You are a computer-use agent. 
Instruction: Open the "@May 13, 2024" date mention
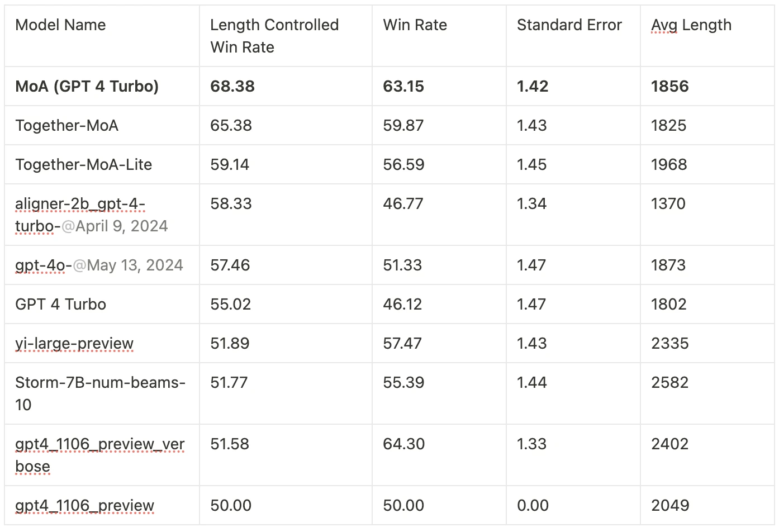[128, 265]
